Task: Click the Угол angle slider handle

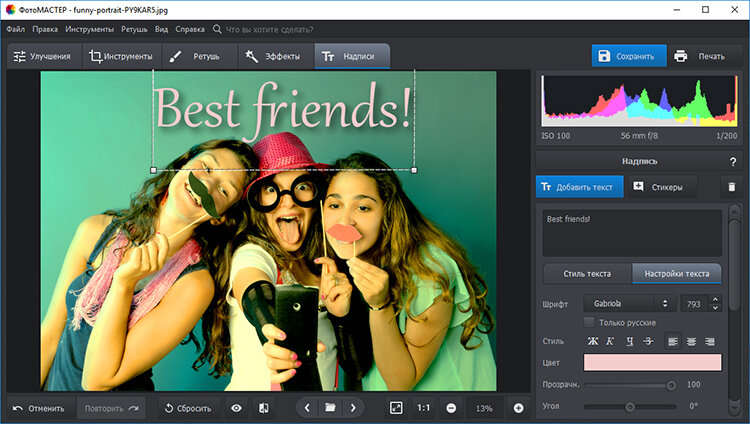Action: [x=630, y=407]
